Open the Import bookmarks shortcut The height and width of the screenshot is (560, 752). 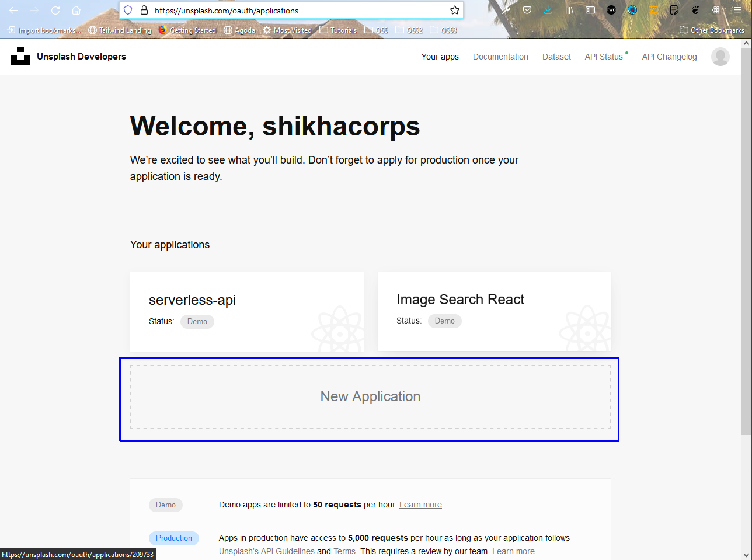pos(44,30)
